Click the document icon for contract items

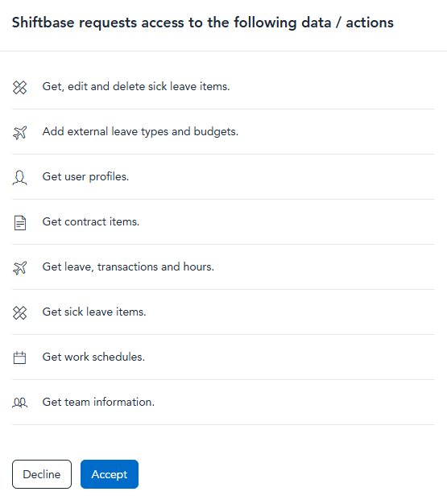coord(19,223)
